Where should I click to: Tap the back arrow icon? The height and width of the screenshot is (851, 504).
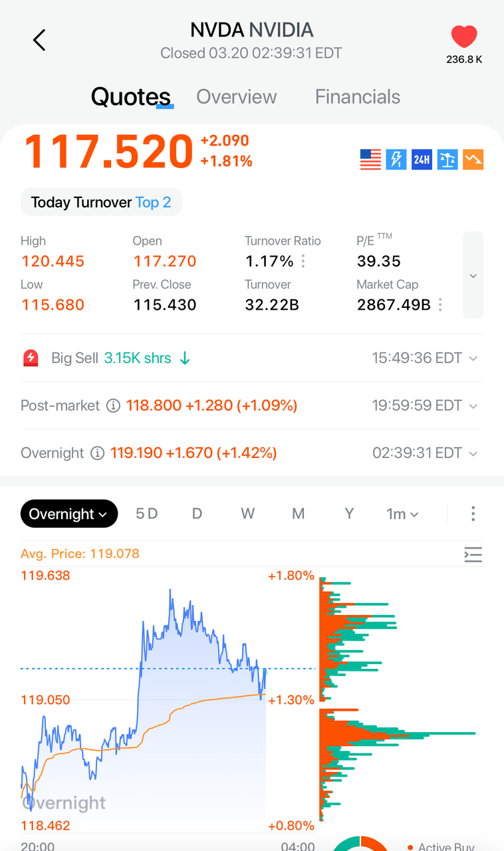click(39, 40)
